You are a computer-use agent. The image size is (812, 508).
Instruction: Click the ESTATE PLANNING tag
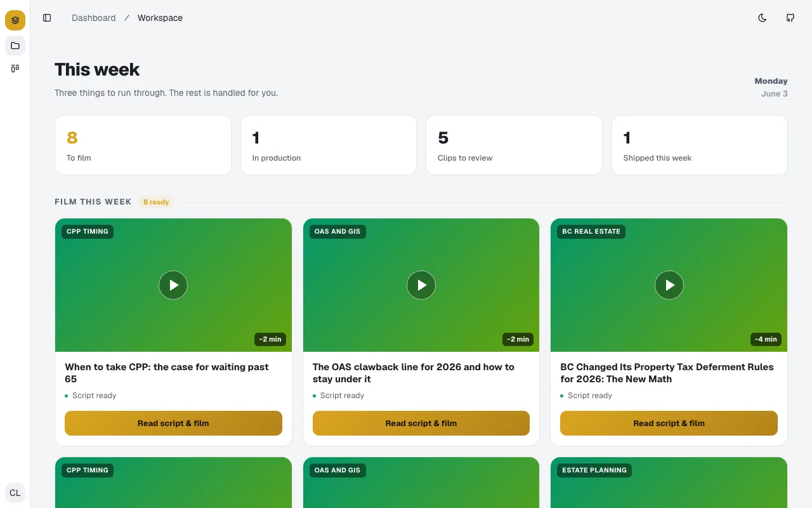(x=594, y=470)
